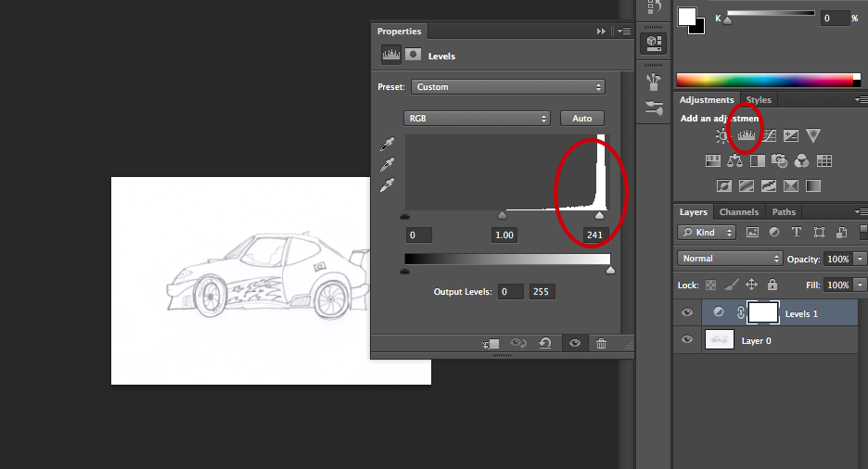Toggle lock transparent pixels
The width and height of the screenshot is (868, 469).
(x=710, y=285)
